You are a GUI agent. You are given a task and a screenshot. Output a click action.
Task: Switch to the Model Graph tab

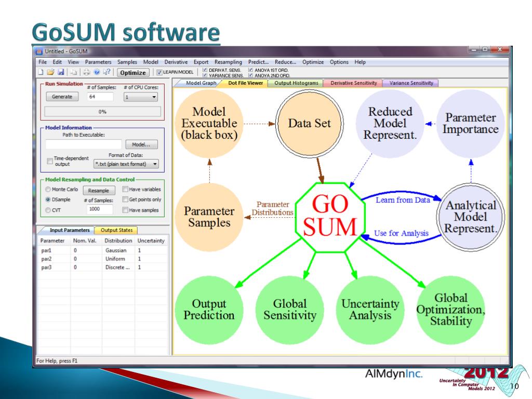[x=200, y=83]
